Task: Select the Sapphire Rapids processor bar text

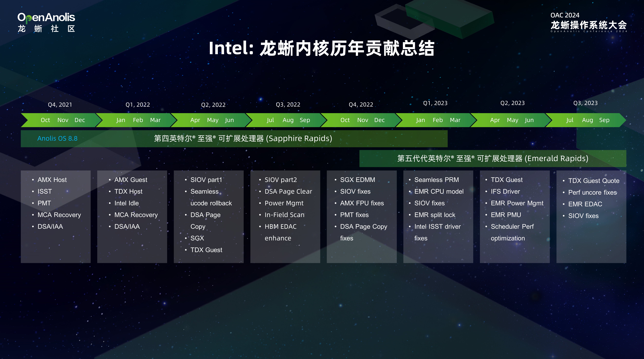Action: 243,138
